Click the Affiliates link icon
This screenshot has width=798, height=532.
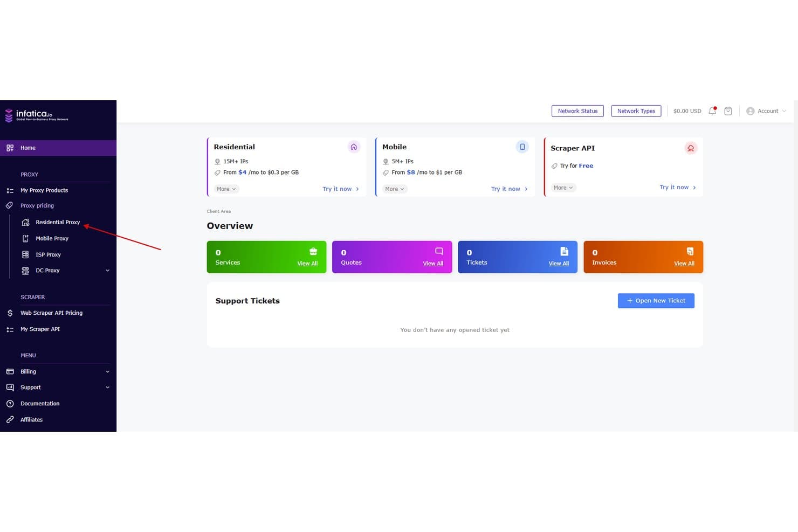[10, 419]
